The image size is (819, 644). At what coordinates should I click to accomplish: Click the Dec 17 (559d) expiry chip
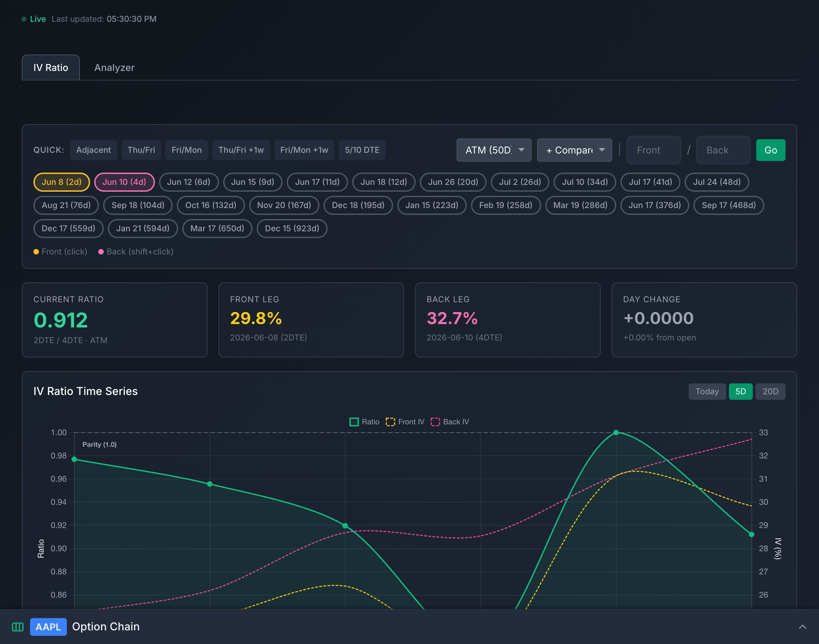coord(68,229)
